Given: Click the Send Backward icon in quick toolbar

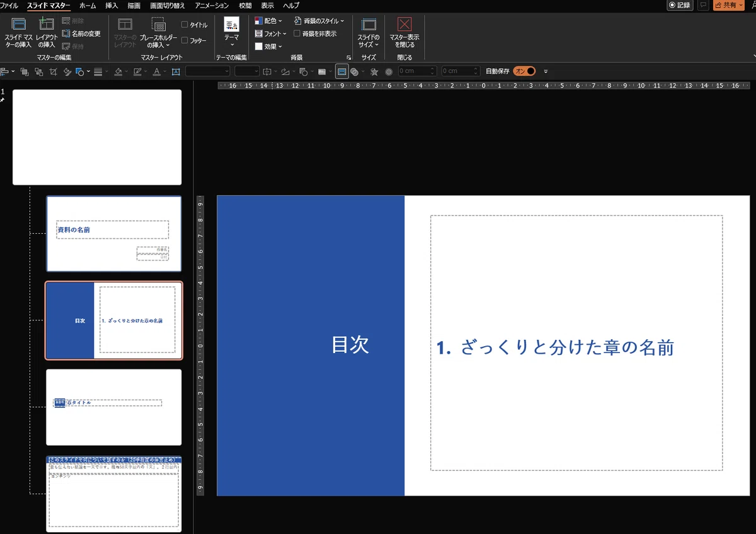Looking at the screenshot, I should 38,71.
